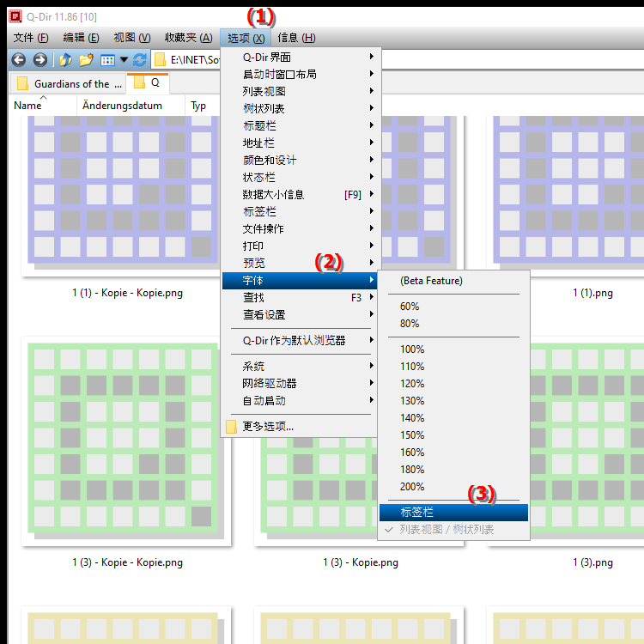644x644 pixels.
Task: Open the 文件 (F) menu
Action: [31, 38]
